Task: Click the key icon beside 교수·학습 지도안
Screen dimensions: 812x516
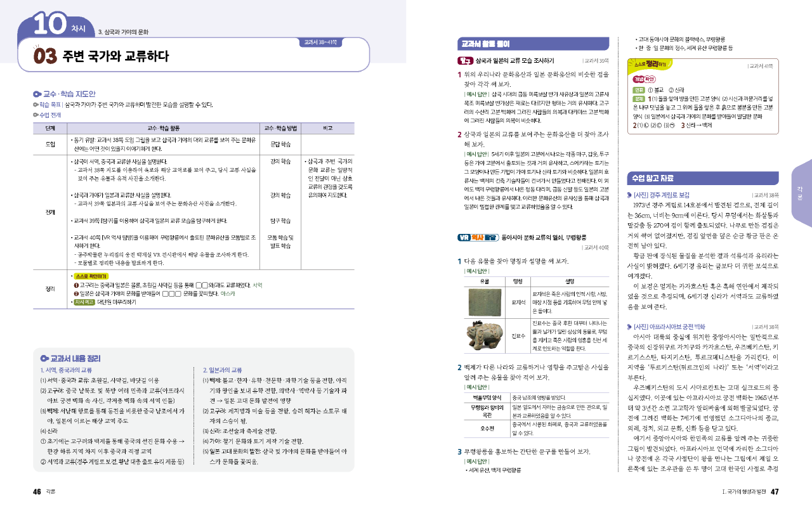Action: (x=37, y=93)
